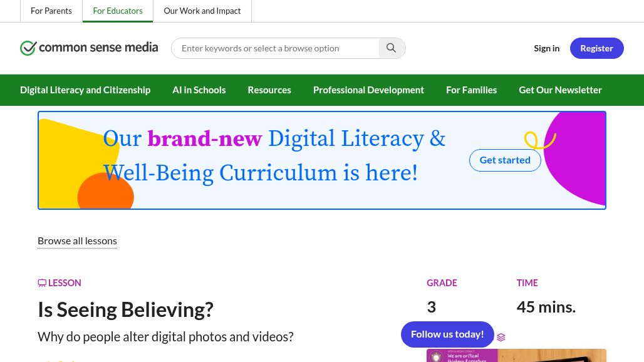Select the For Educators tab
Viewport: 644px width, 362px height.
[118, 11]
